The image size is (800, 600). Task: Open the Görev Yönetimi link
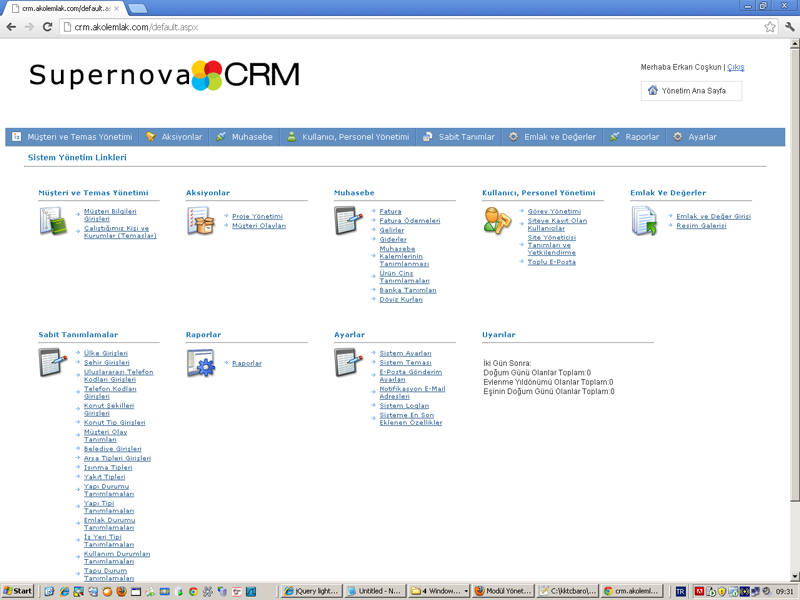554,211
